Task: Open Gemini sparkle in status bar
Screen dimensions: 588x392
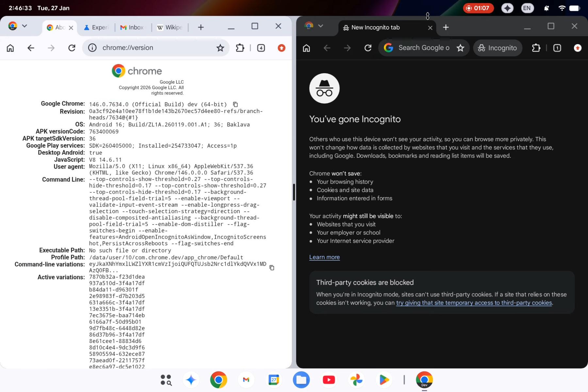Action: coord(507,8)
